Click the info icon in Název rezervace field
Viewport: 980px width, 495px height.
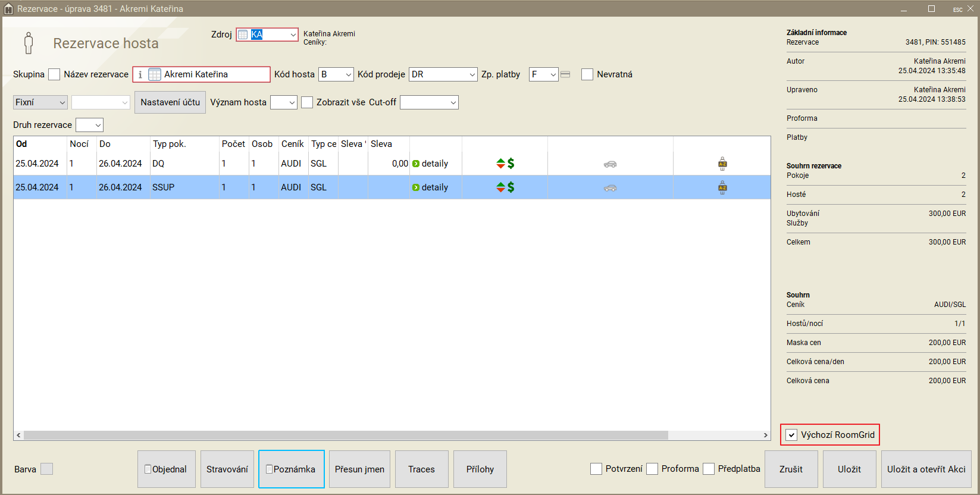140,74
